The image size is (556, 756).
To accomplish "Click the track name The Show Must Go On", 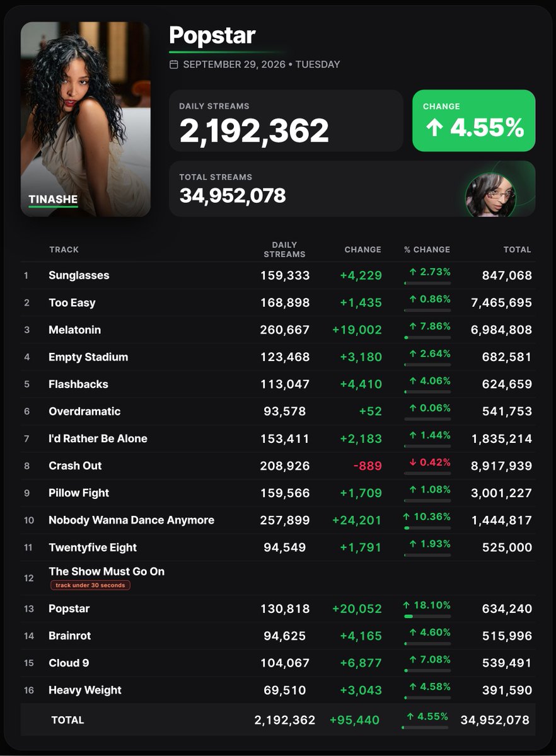I will (x=107, y=571).
